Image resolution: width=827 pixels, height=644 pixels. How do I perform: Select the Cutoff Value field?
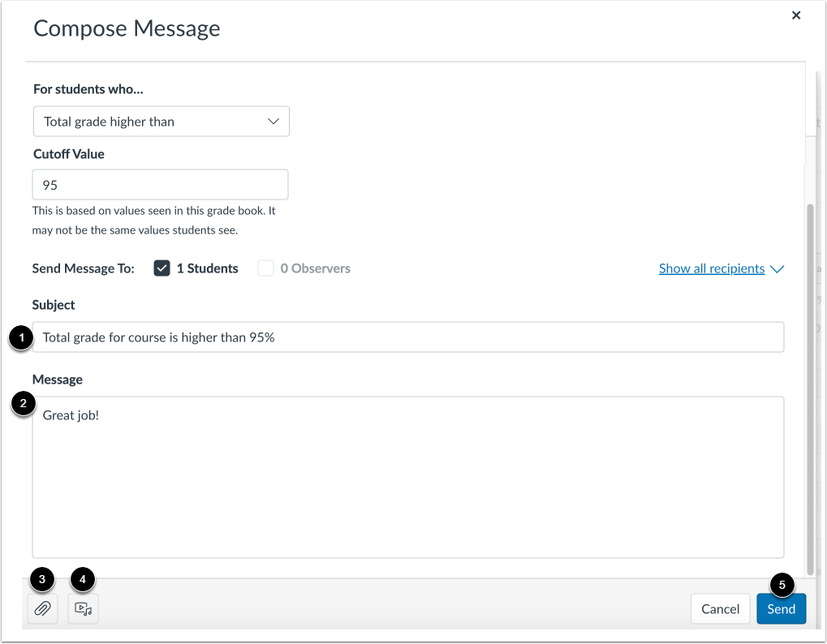tap(160, 184)
